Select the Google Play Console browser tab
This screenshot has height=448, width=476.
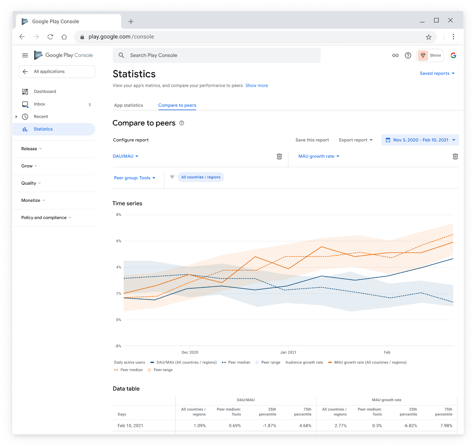click(68, 21)
